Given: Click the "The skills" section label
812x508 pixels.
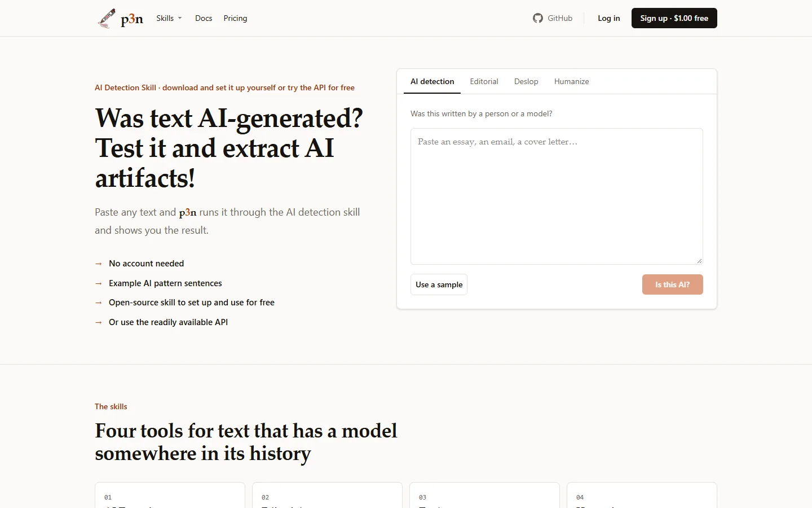Looking at the screenshot, I should point(111,406).
